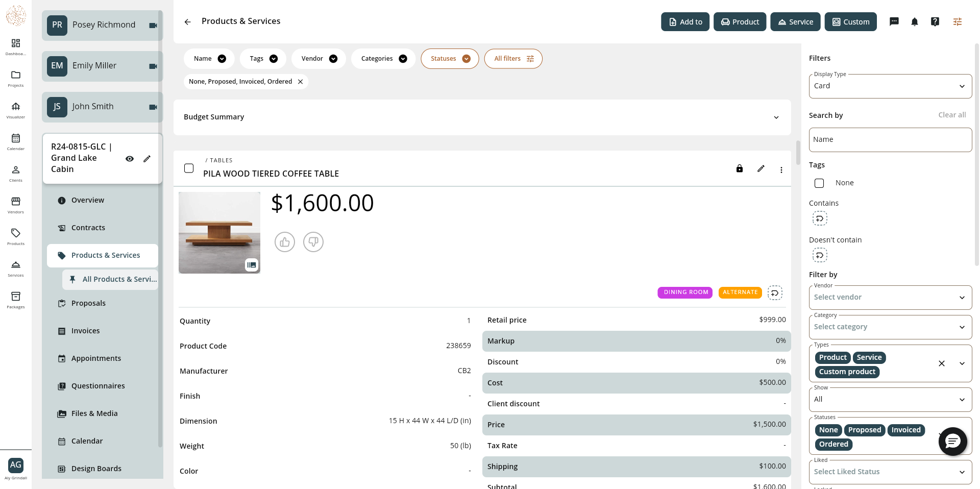980x489 pixels.
Task: Start video call with Emily Miller
Action: pyautogui.click(x=153, y=66)
